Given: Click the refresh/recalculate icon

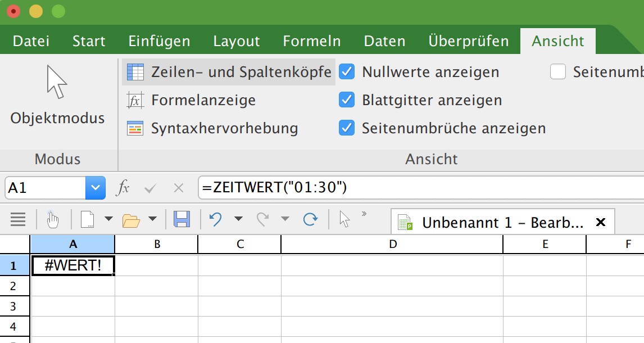Looking at the screenshot, I should pyautogui.click(x=311, y=219).
